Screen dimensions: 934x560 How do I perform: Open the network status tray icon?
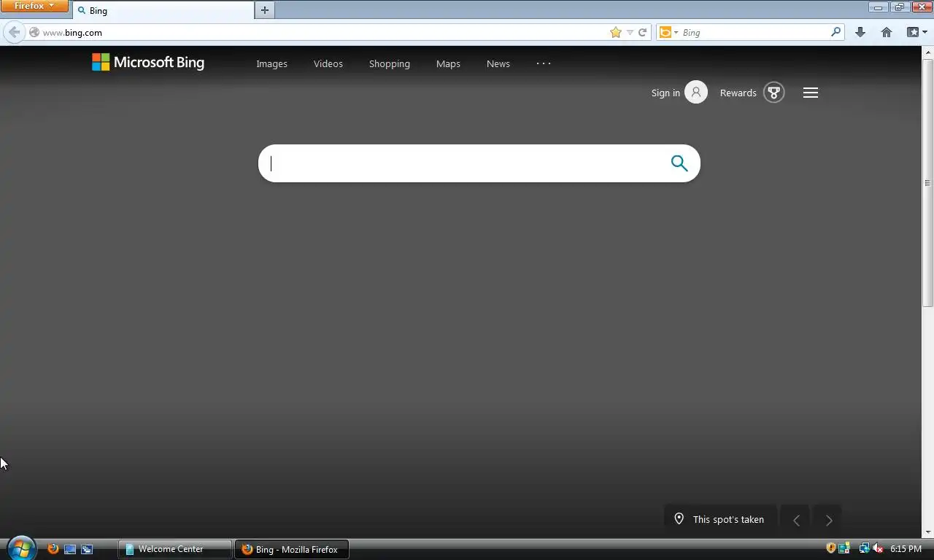tap(864, 548)
